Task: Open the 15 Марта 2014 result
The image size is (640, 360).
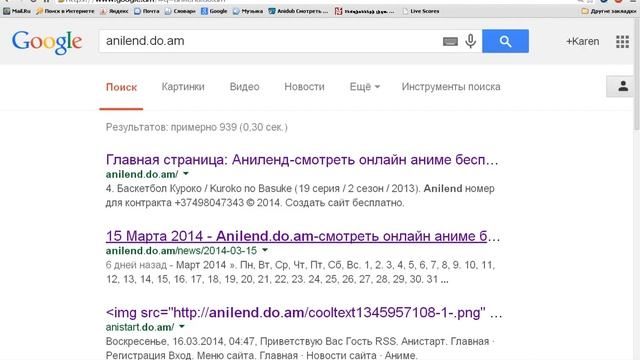Action: pyautogui.click(x=303, y=236)
